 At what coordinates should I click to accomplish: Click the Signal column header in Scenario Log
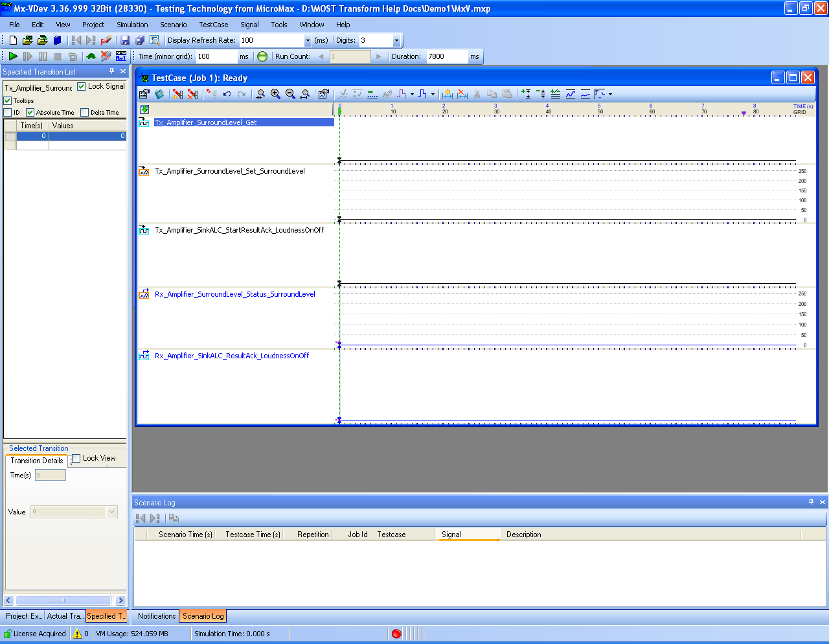(x=469, y=535)
